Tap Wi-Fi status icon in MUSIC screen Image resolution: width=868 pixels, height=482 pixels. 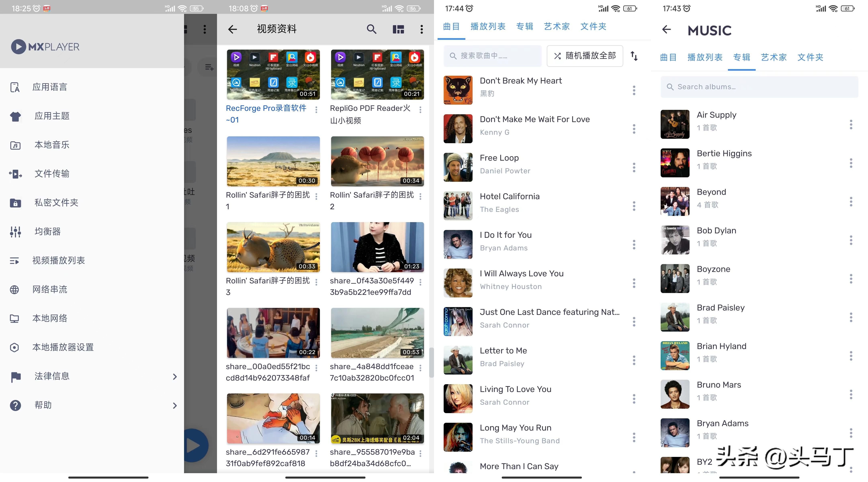pos(833,8)
